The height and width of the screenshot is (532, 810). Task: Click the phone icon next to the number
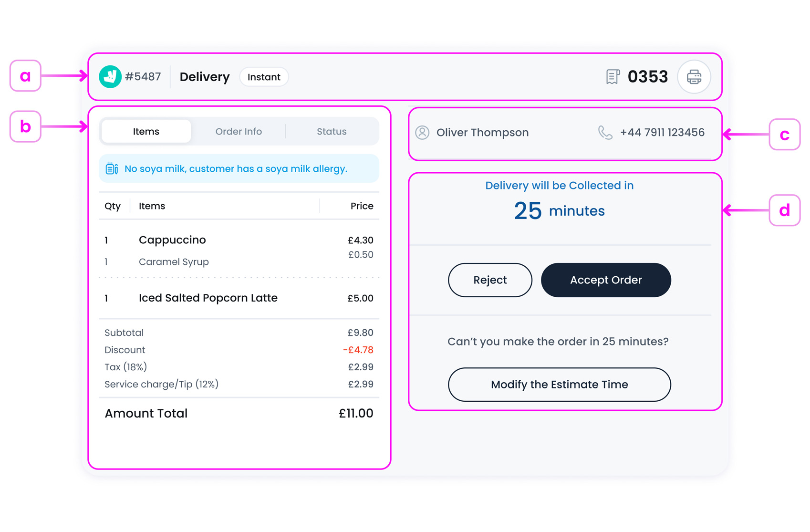coord(605,133)
